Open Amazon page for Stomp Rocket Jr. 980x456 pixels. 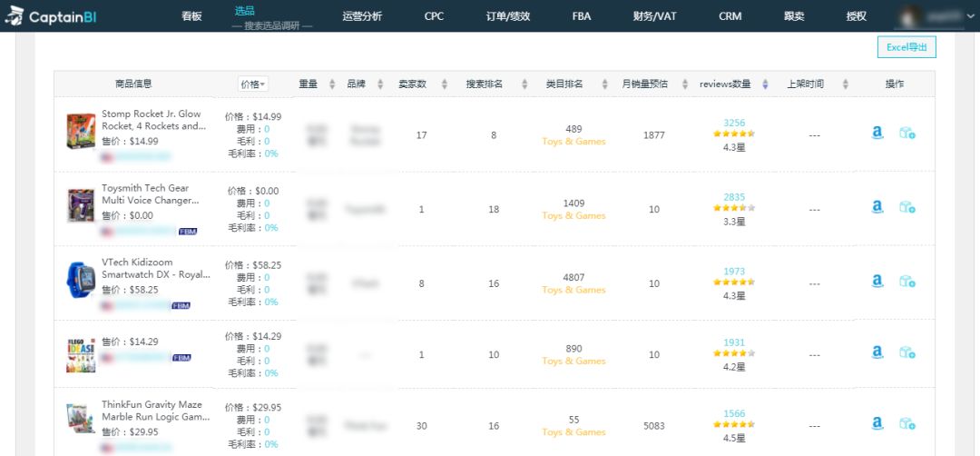pos(877,133)
